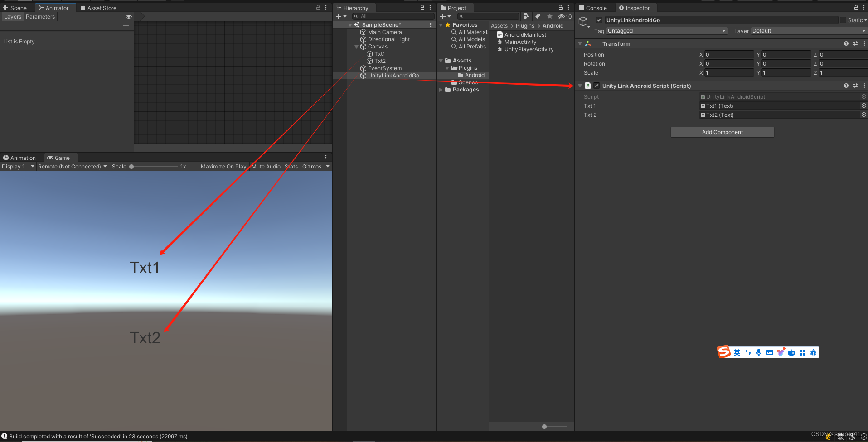Click the Sogou input method microphone icon
This screenshot has height=442, width=868.
click(x=758, y=352)
